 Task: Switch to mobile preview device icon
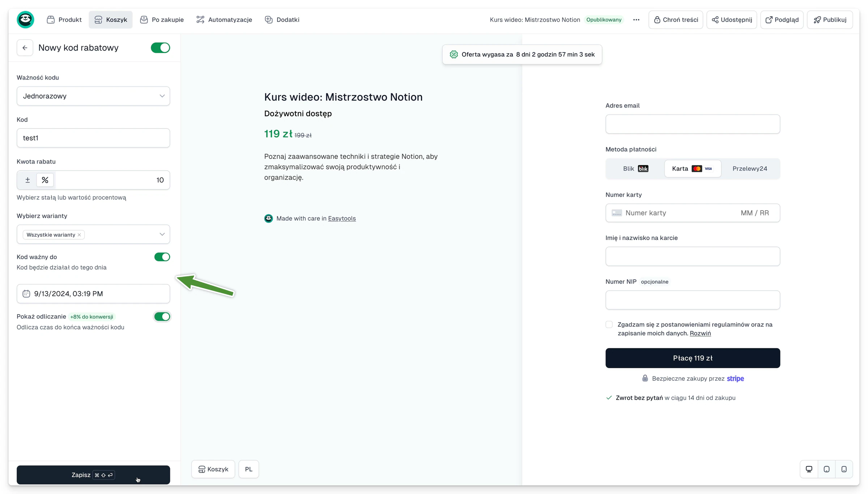[x=844, y=469]
